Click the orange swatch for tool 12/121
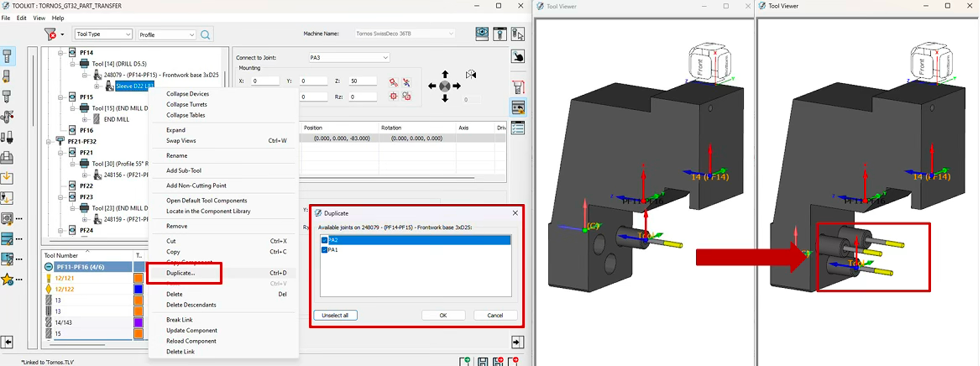Screen dimensions: 980x366 pos(138,278)
